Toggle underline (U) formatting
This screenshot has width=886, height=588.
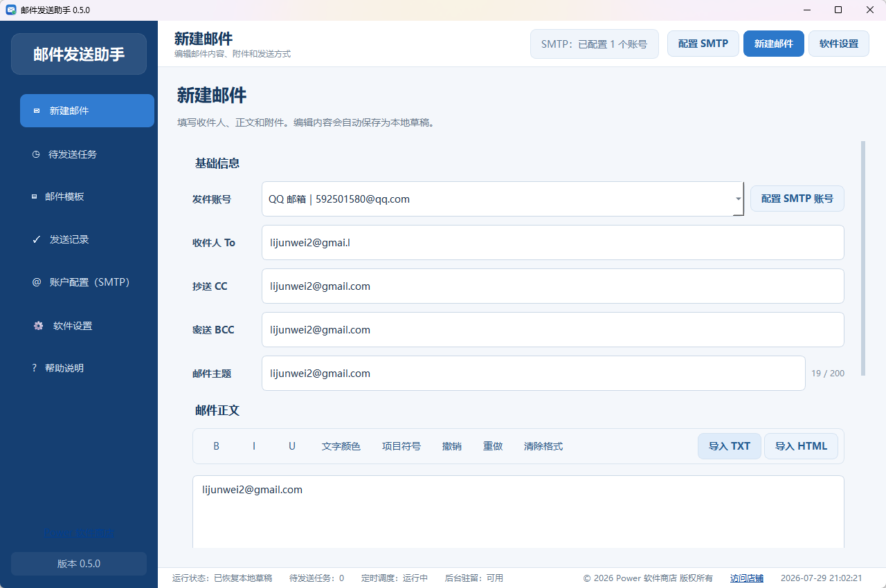pyautogui.click(x=292, y=446)
